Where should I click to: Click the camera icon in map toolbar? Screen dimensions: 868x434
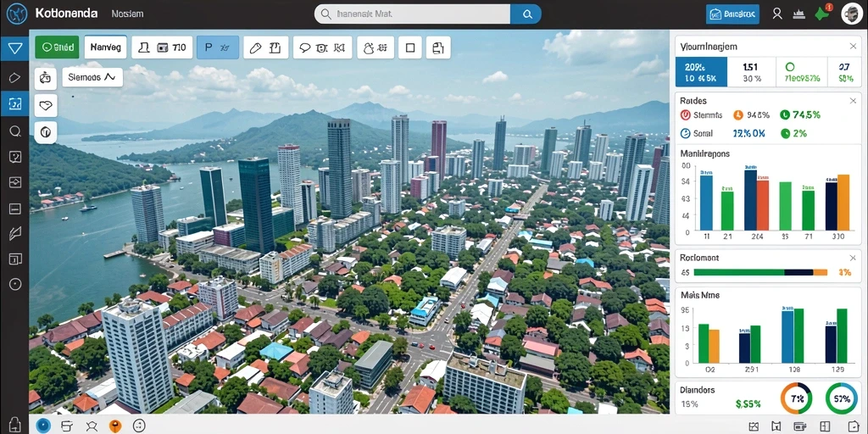(322, 47)
